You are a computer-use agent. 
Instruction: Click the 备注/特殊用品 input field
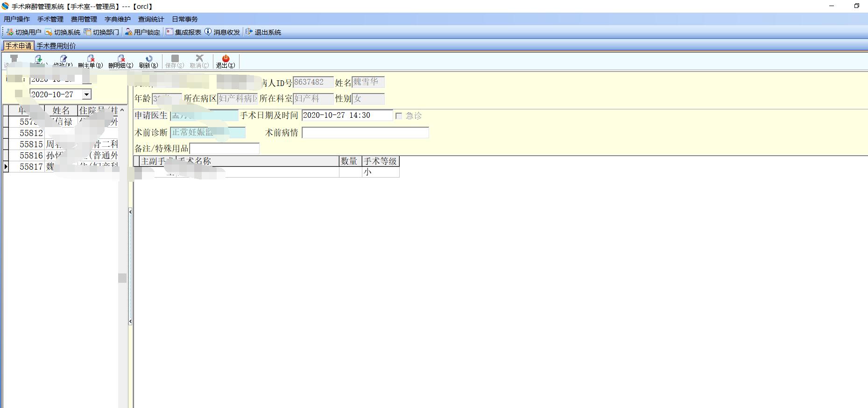click(224, 149)
